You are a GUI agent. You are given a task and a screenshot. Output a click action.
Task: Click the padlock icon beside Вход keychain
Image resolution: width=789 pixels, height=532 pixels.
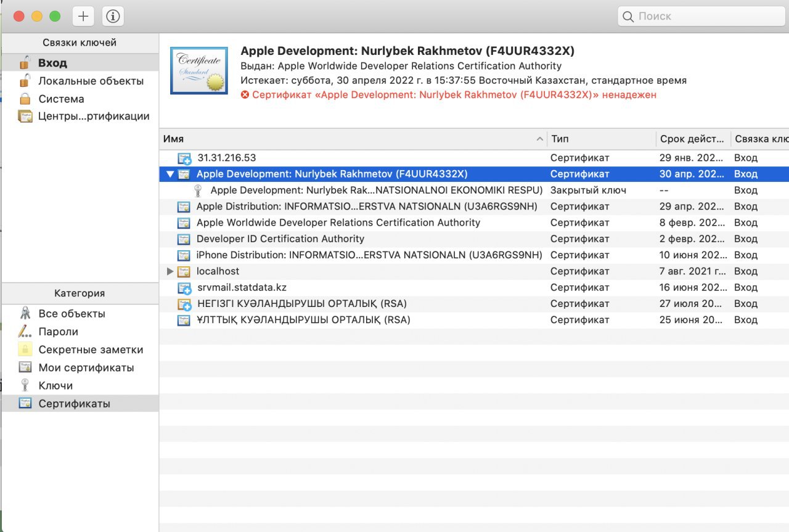[25, 63]
